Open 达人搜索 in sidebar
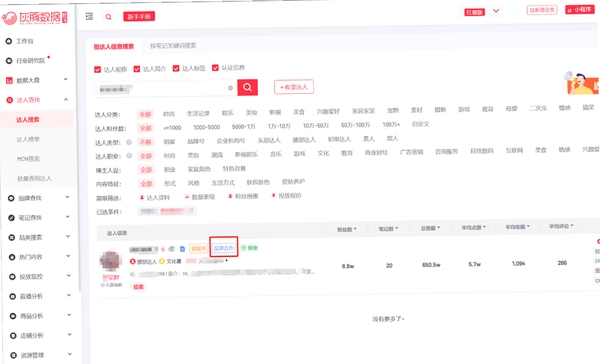Viewport: 600px width, 364px height. click(x=28, y=119)
